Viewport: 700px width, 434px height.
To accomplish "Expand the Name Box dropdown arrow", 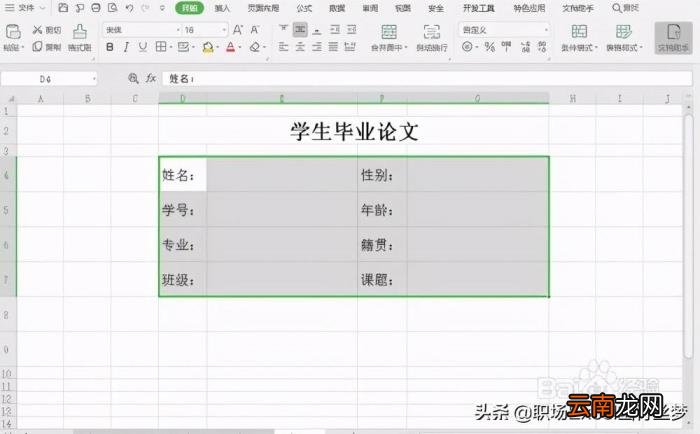I will click(x=94, y=79).
